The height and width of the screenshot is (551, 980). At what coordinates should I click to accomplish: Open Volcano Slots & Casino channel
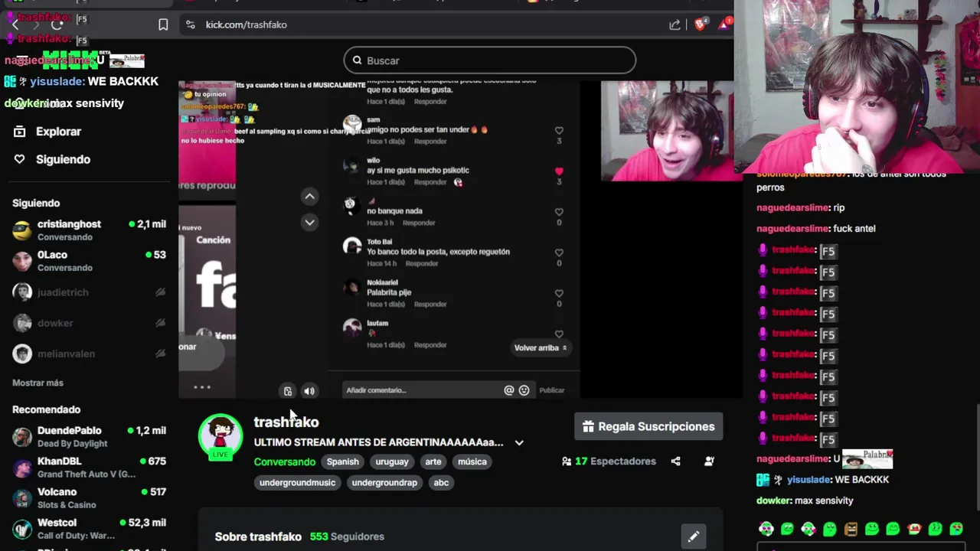point(89,497)
